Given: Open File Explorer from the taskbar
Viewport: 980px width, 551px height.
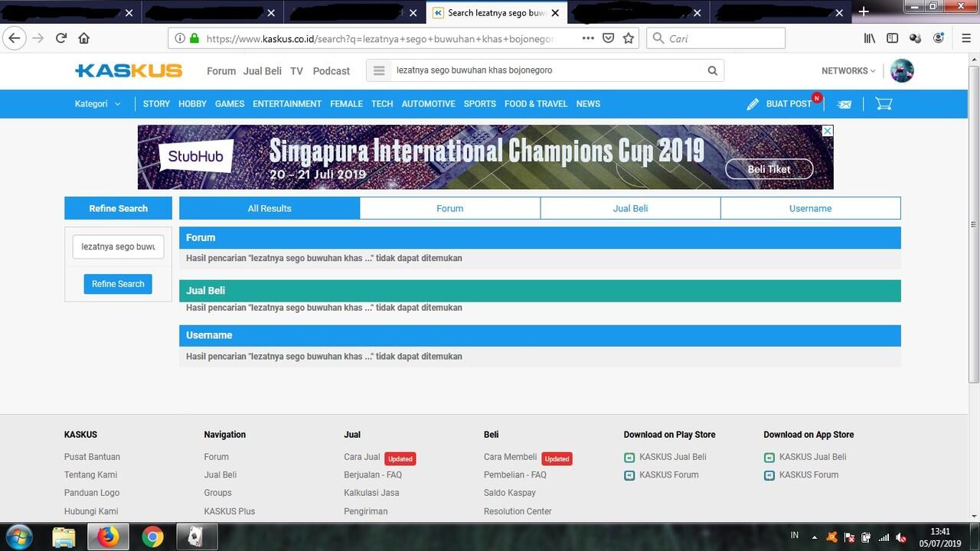Looking at the screenshot, I should point(64,537).
